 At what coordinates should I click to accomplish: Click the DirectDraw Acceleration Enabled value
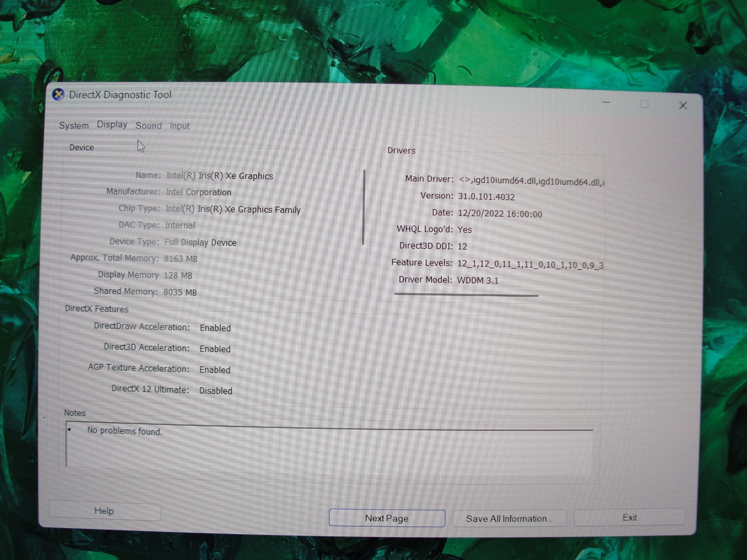(x=215, y=328)
